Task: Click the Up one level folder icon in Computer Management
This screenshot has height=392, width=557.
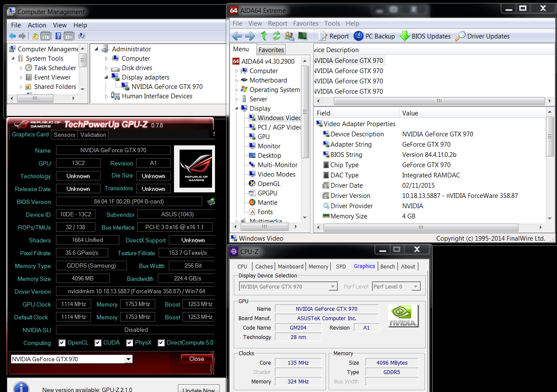Action: click(35, 36)
